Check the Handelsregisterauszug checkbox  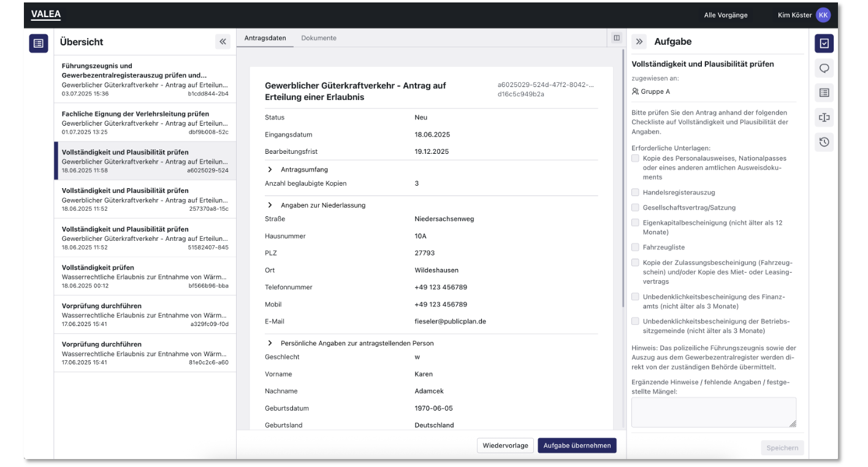tap(635, 192)
